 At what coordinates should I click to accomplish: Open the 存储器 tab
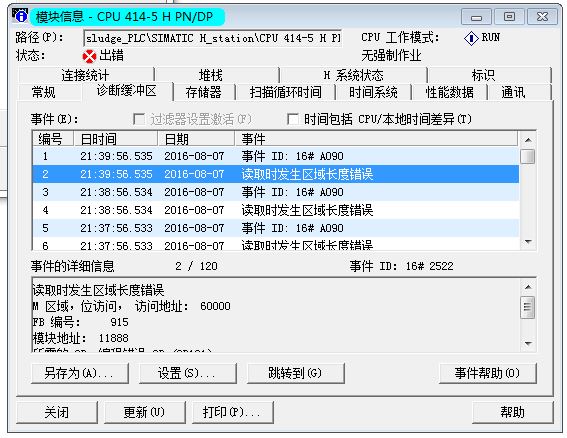pos(204,92)
